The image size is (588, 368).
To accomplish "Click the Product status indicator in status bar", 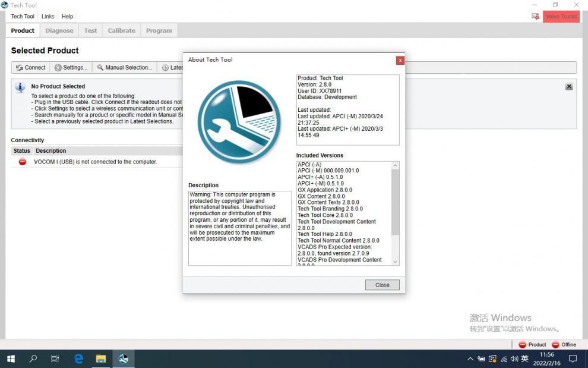I will [x=532, y=344].
